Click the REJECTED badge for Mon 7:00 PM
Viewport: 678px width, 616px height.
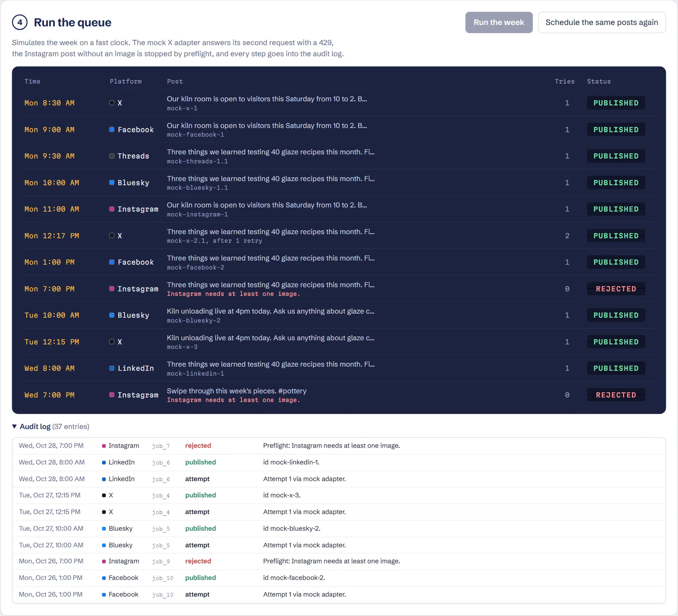tap(616, 289)
